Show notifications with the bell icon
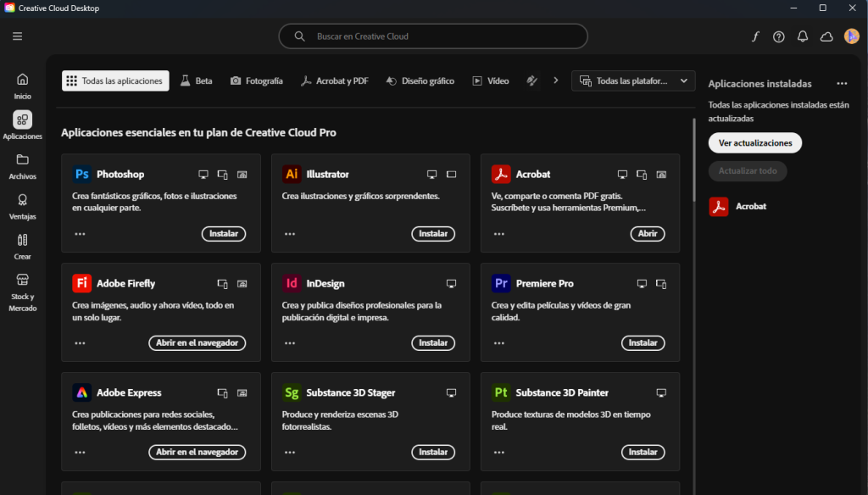 tap(803, 36)
